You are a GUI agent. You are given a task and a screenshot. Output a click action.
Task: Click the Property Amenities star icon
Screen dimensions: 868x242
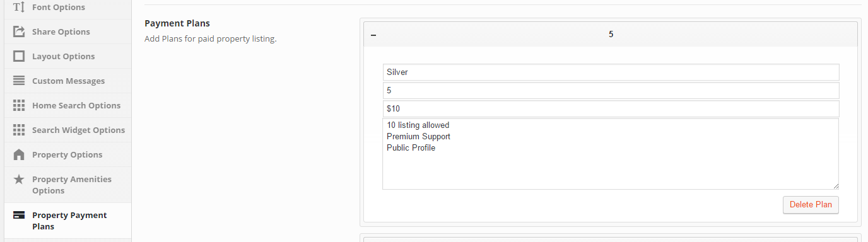[19, 180]
